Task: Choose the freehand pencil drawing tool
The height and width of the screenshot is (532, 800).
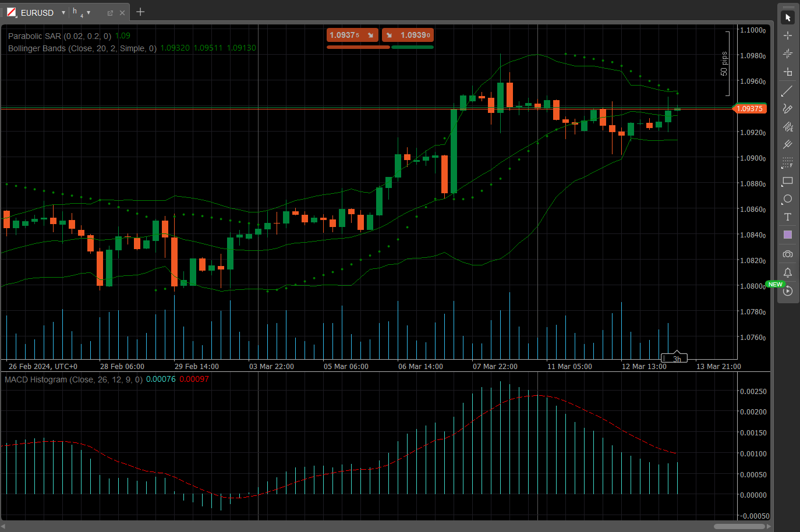Action: coord(788,109)
